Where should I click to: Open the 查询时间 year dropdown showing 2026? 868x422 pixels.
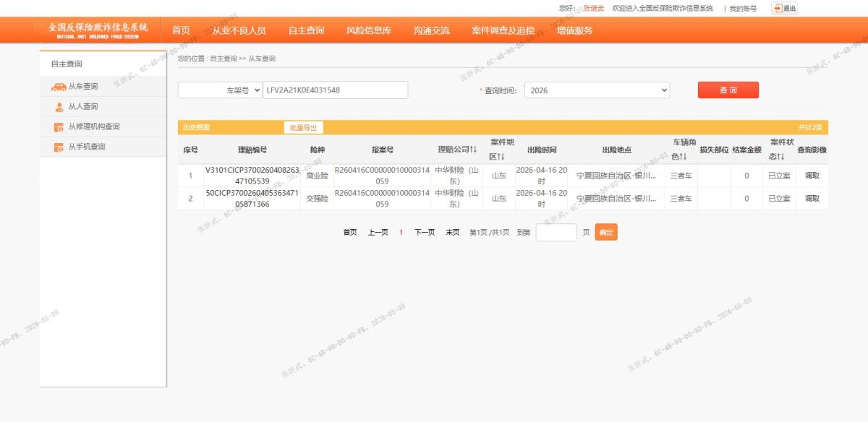(597, 90)
